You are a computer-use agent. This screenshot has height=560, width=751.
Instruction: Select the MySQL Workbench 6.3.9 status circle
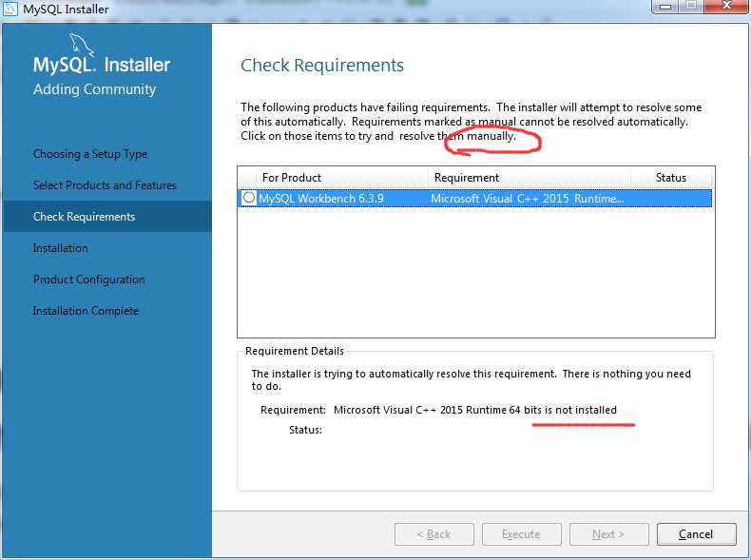[248, 198]
